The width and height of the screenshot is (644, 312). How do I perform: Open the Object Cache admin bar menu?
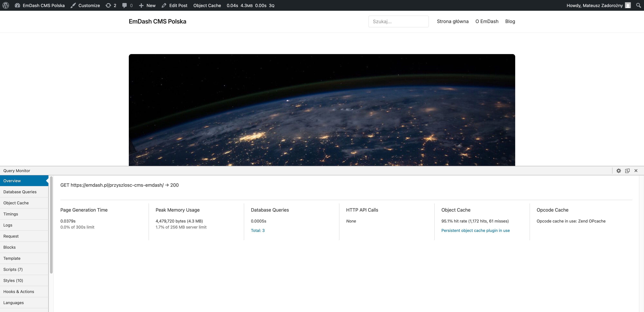[x=207, y=5]
